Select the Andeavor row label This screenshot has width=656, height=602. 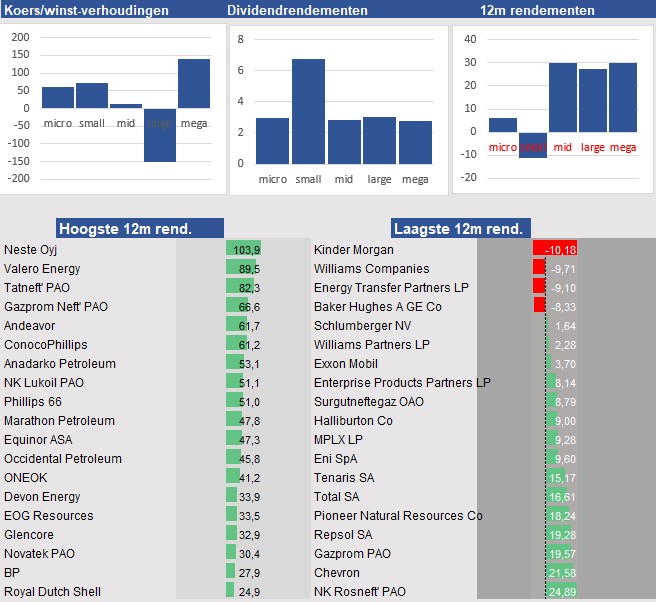pos(29,325)
